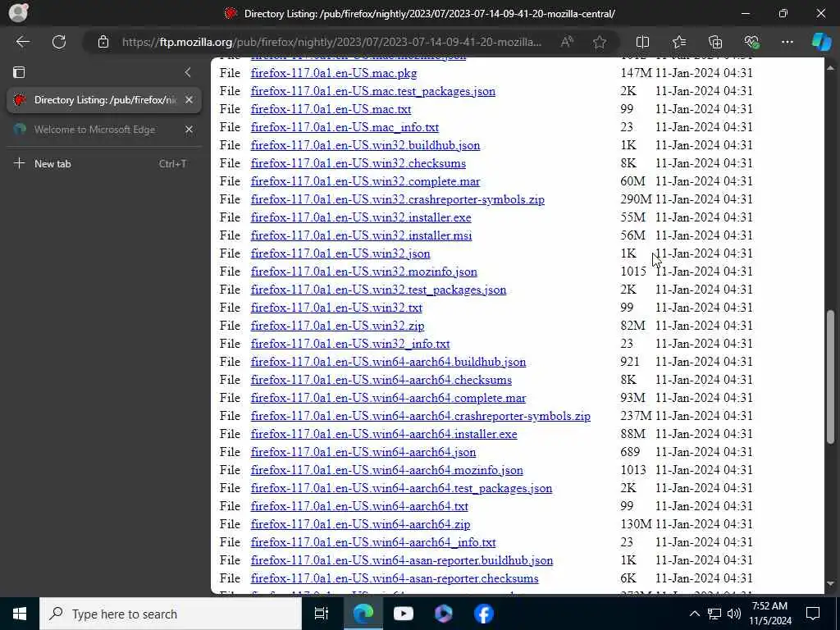This screenshot has width=840, height=630.
Task: Open win64-aarch64.txt link
Action: coord(359,506)
